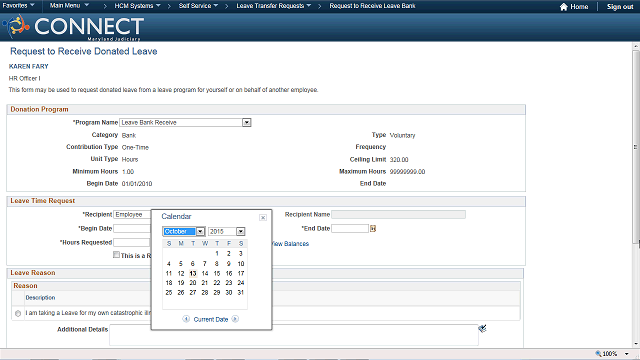Open HCM Systems breadcrumb menu
The width and height of the screenshot is (640, 360).
tap(137, 6)
